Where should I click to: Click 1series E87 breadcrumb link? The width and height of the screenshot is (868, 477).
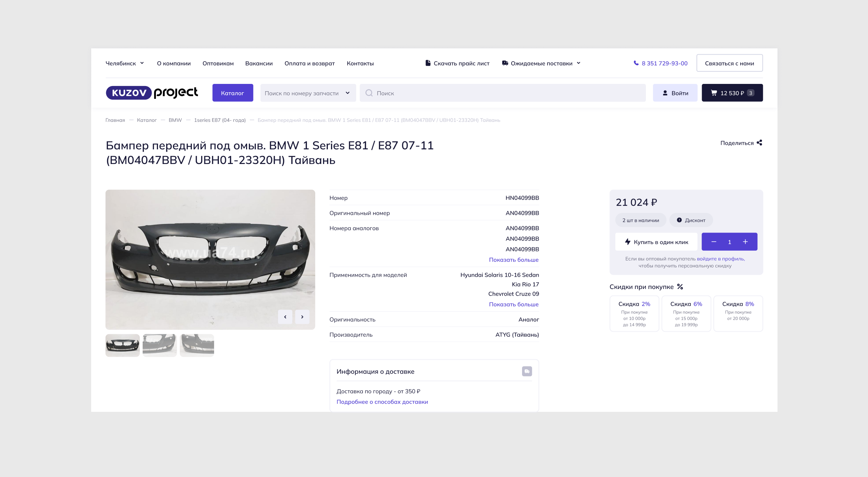[220, 120]
